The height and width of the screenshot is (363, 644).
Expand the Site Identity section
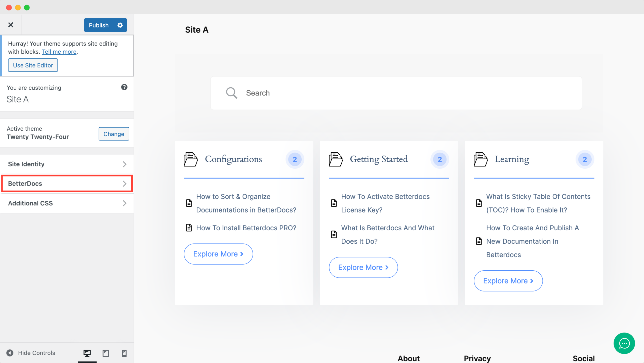67,164
